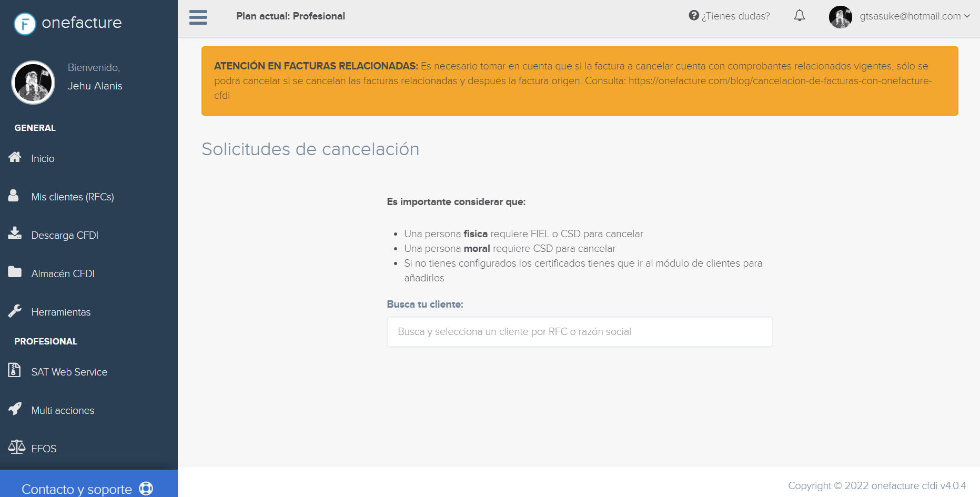Image resolution: width=980 pixels, height=497 pixels.
Task: Select the Herramientas wrench icon
Action: coord(15,310)
